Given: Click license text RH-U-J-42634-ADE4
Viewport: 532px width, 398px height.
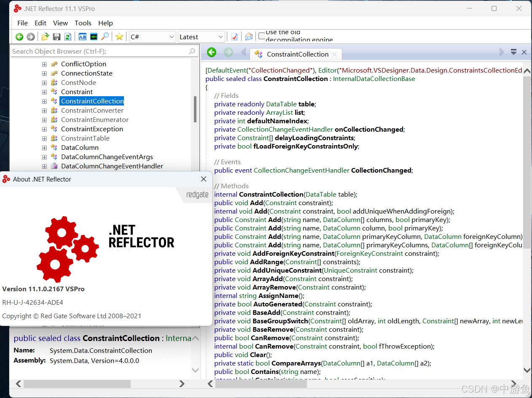Looking at the screenshot, I should [32, 303].
